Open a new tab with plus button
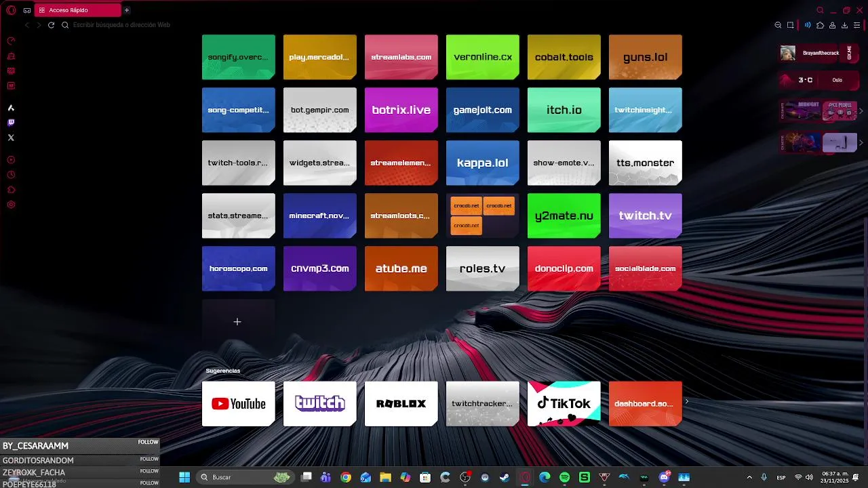Screen dimensions: 868x488 click(126, 10)
